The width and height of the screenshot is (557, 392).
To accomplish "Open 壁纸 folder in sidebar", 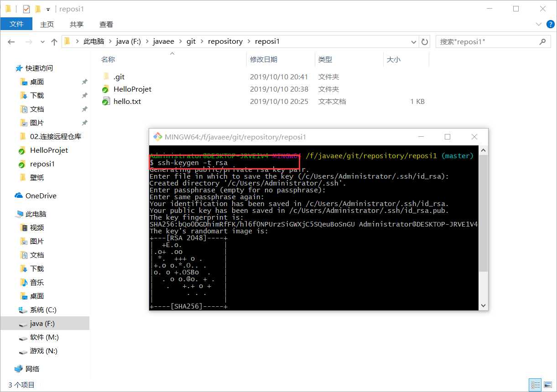I will coord(37,177).
